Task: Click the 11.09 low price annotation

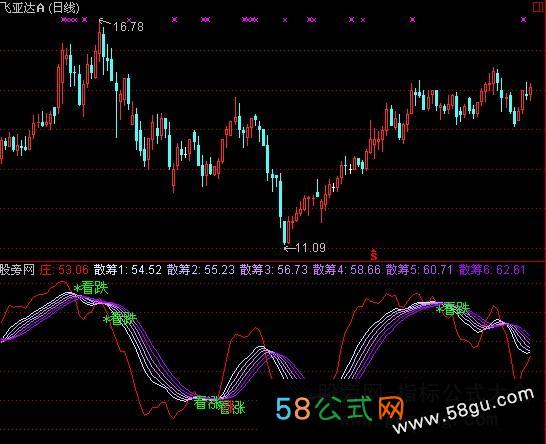Action: click(x=311, y=248)
